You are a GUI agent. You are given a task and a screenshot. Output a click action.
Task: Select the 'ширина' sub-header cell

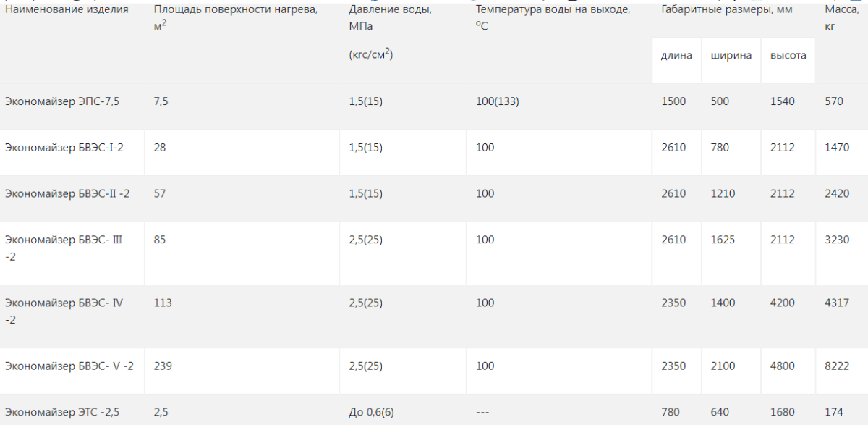tap(731, 56)
